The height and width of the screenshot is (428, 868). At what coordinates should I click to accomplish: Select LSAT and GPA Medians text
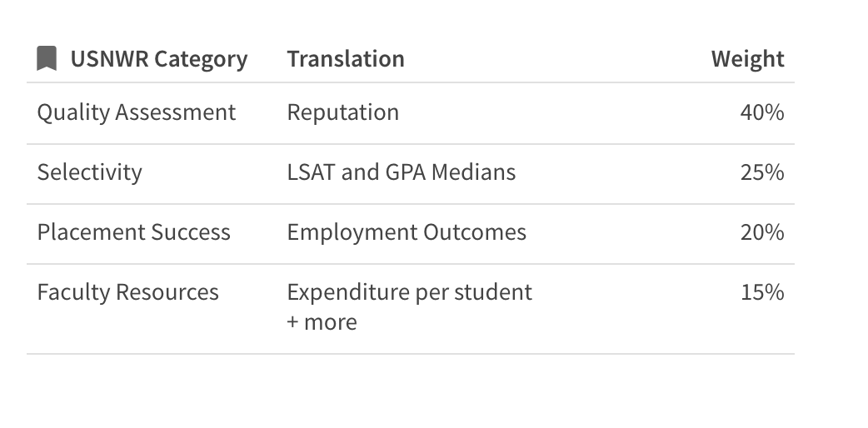(x=402, y=172)
